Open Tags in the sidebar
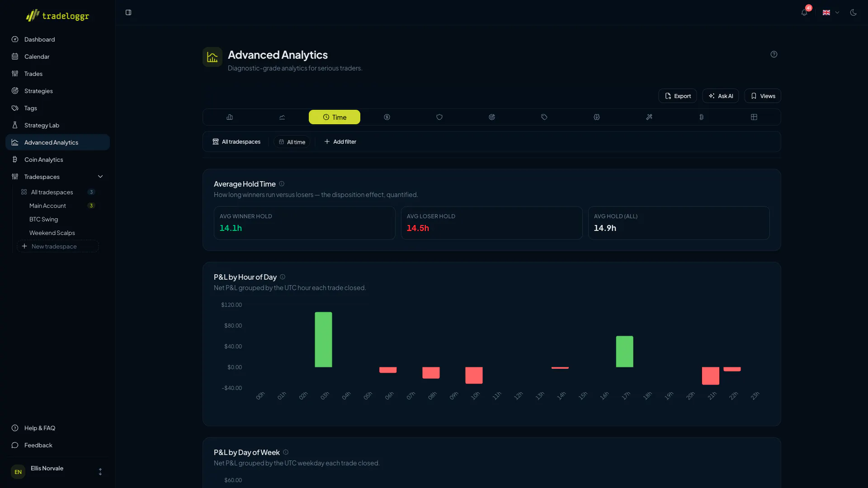This screenshot has height=488, width=868. [57, 108]
